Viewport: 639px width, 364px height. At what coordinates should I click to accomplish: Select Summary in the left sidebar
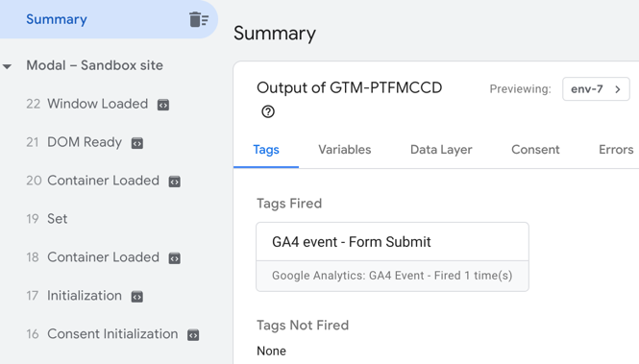coord(109,19)
